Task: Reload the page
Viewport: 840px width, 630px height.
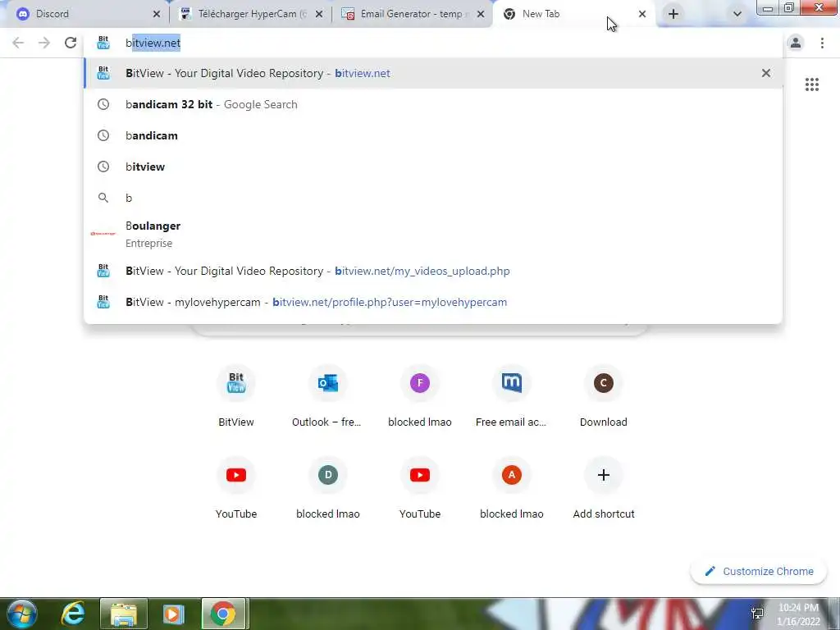Action: (71, 43)
